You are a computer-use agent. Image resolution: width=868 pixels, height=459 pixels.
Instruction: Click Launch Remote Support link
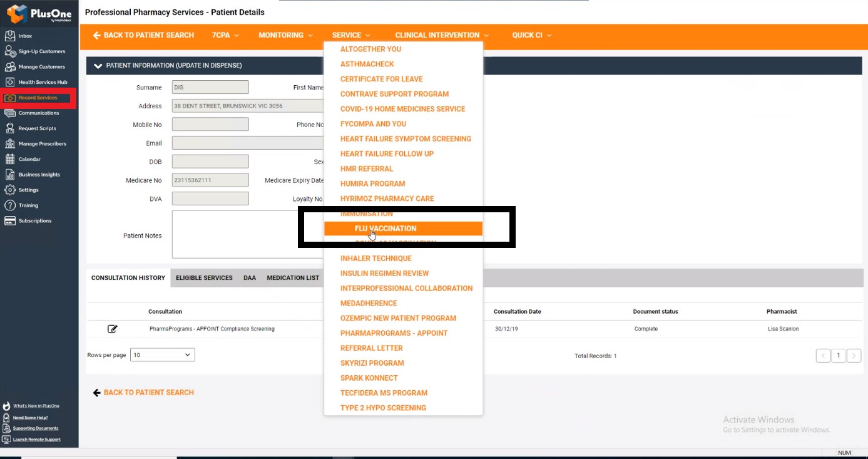click(37, 440)
